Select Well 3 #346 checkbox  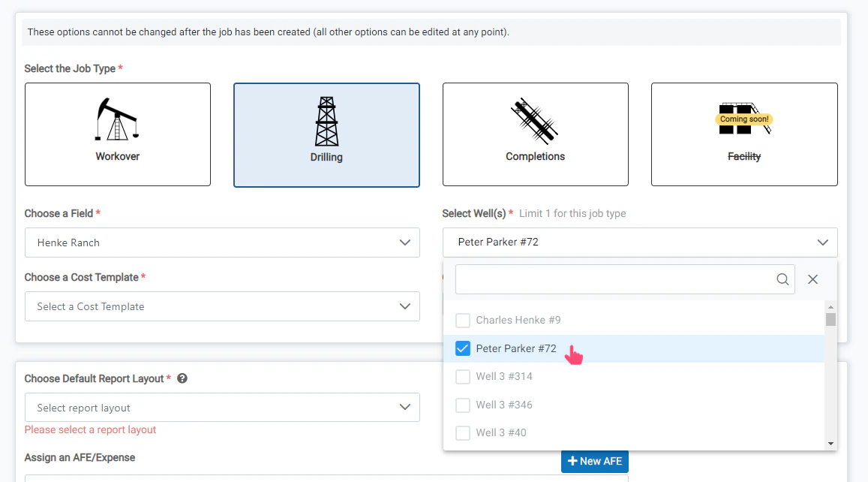463,405
